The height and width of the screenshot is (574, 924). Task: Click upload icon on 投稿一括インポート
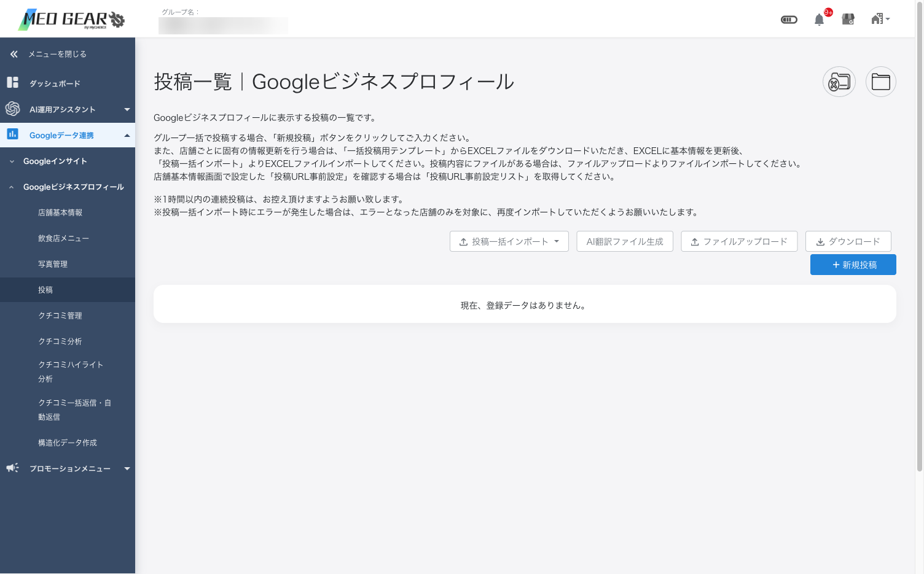click(x=464, y=242)
